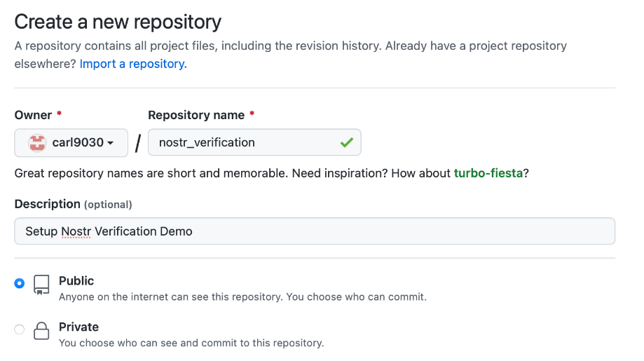Screen dimensions: 644x361
Task: Open the Import a repository link
Action: 133,64
